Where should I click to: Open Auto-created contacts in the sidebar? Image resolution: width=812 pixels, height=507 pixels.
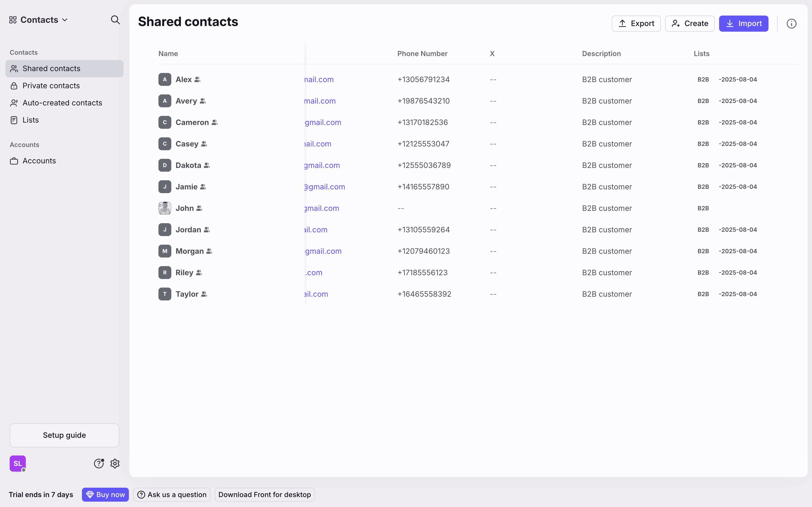click(x=62, y=103)
